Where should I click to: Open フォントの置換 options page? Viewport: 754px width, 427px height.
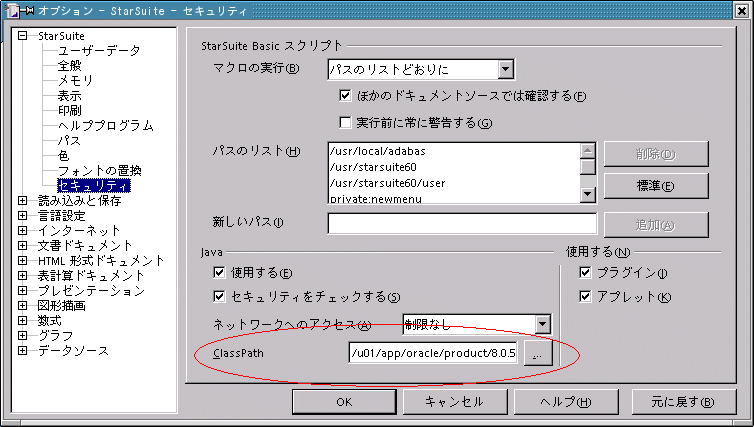click(100, 170)
